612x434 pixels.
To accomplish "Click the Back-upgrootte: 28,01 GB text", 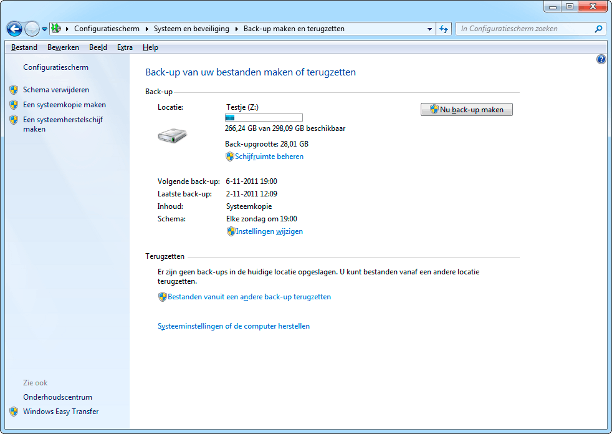I will [x=267, y=144].
